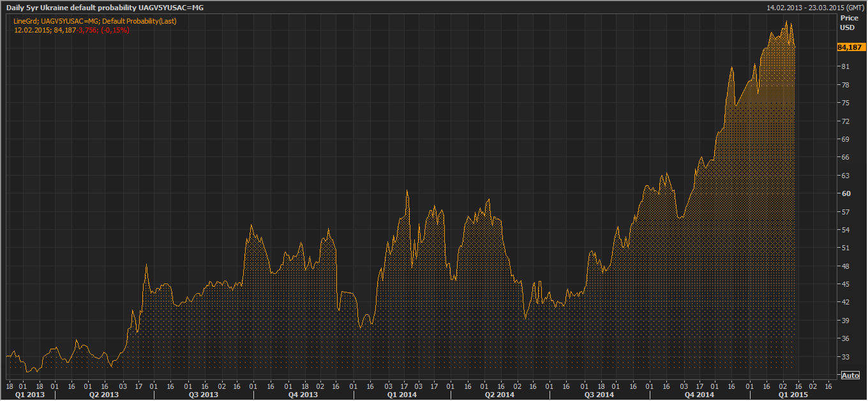The image size is (868, 401).
Task: Click the 'Price USD' axis header
Action: click(848, 23)
